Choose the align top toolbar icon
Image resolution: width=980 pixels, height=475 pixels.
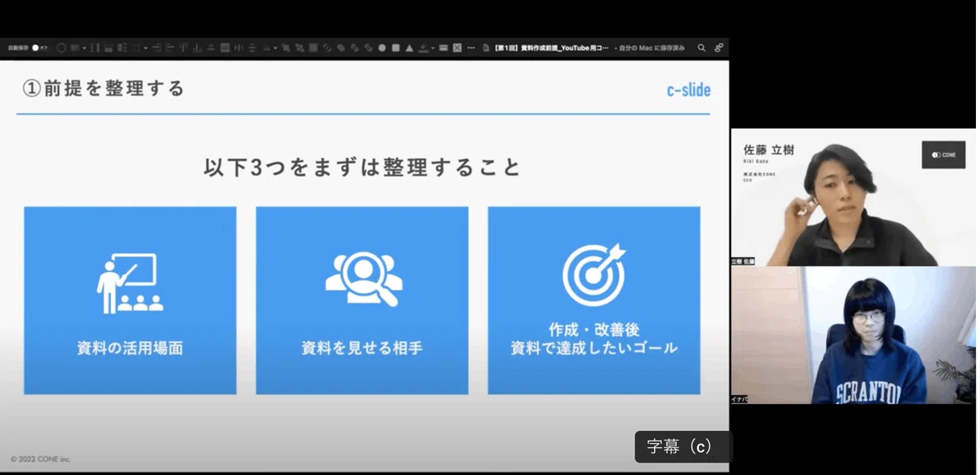(183, 48)
